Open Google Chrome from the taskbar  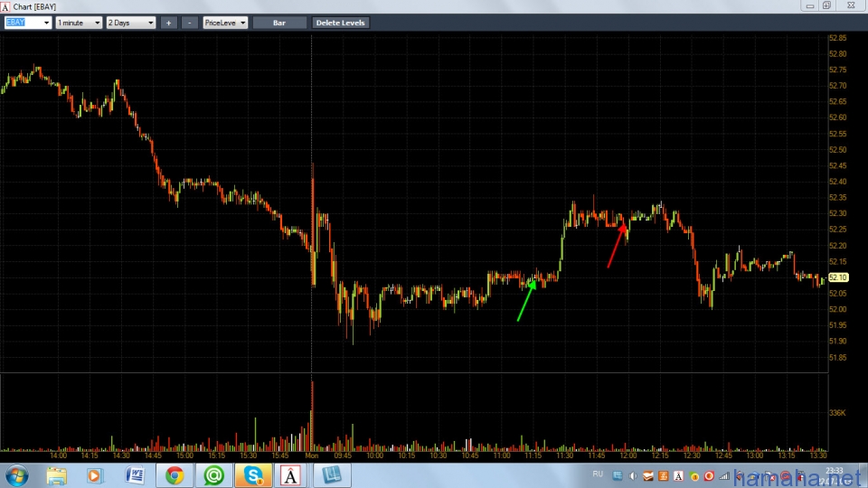click(175, 476)
